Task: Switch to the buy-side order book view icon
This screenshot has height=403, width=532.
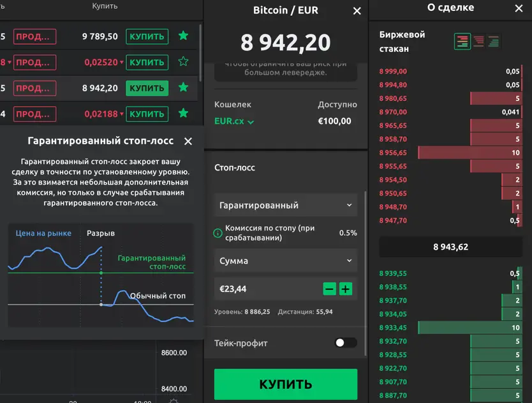Action: tap(493, 41)
